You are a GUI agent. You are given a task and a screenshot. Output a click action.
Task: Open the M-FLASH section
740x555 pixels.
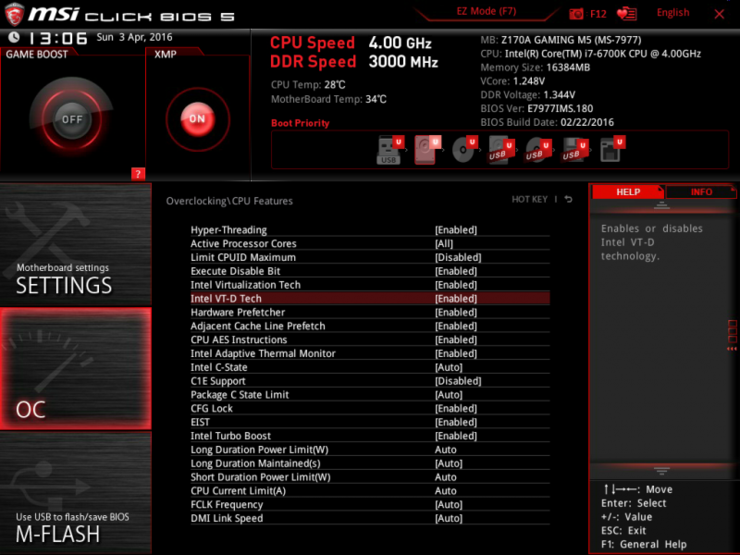(x=76, y=493)
